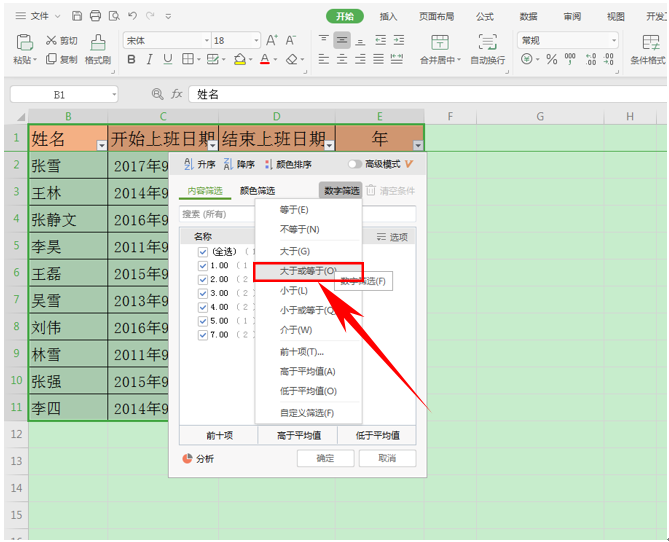Switch to the 公式 ribbon tab
The image size is (669, 542).
(x=485, y=17)
